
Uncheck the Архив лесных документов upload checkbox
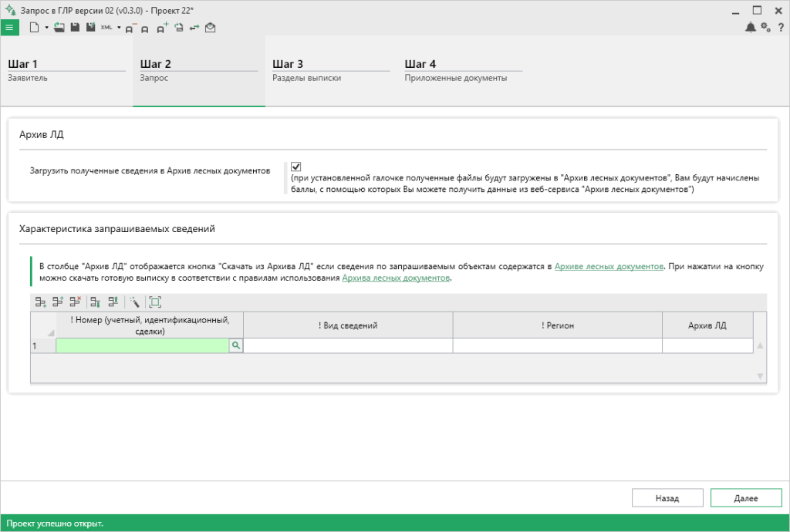(295, 167)
